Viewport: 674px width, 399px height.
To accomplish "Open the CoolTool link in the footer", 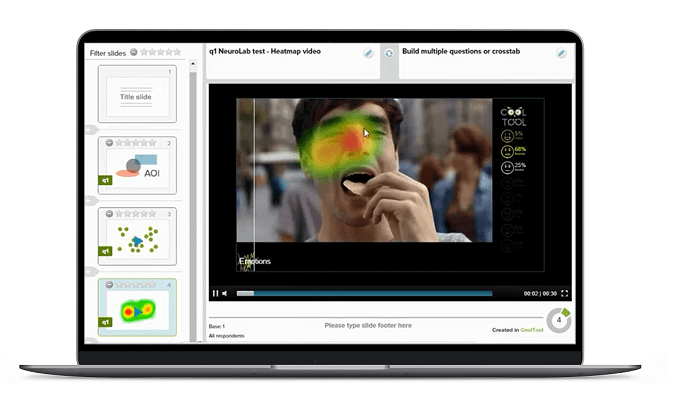I will [532, 330].
